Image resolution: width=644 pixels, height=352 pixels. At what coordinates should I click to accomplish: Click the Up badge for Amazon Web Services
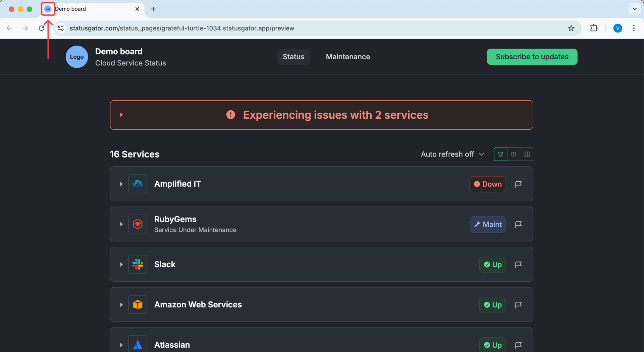pos(492,305)
